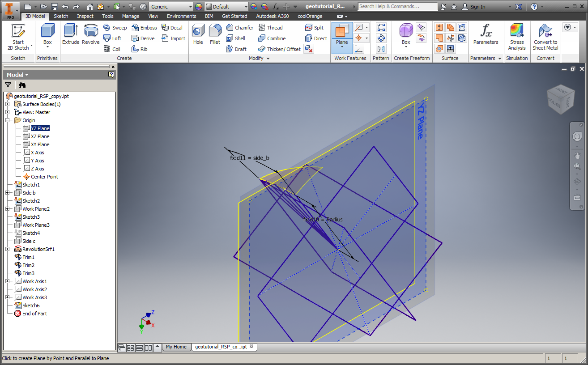Screen dimensions: 588x365
Task: Select the Combine tool
Action: (272, 38)
